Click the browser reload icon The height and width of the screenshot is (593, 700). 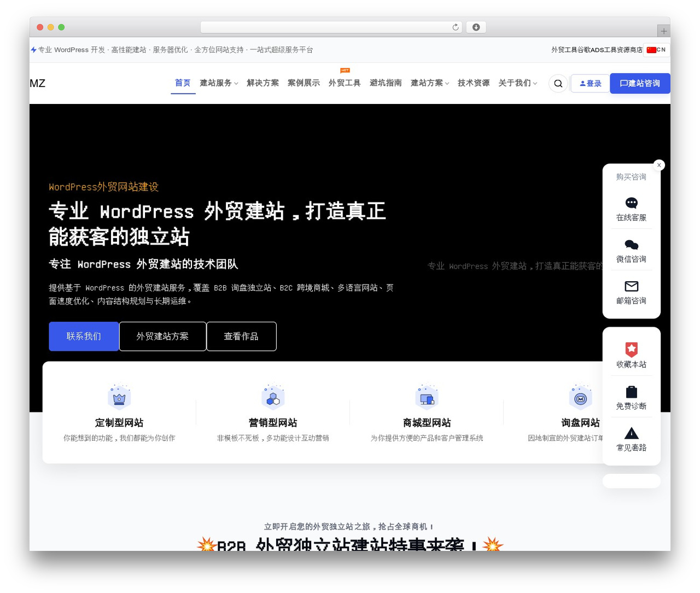tap(455, 27)
